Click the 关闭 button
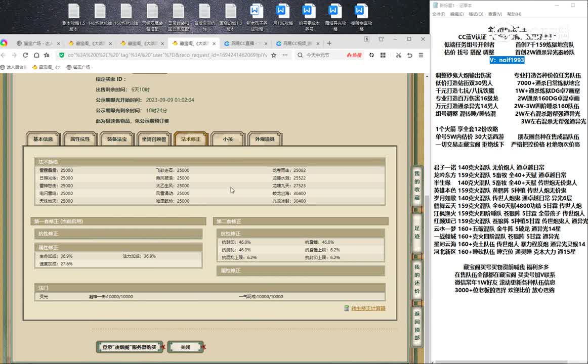Viewport: 588px width, 364px height. [185, 347]
